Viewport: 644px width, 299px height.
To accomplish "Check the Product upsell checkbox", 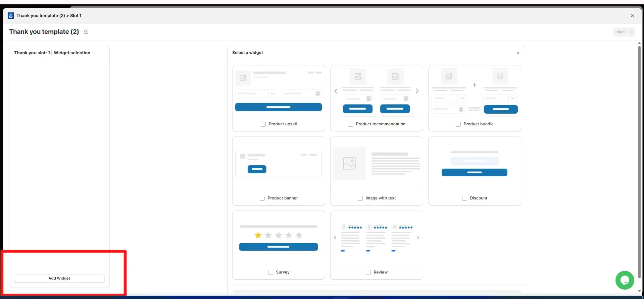I will click(263, 124).
